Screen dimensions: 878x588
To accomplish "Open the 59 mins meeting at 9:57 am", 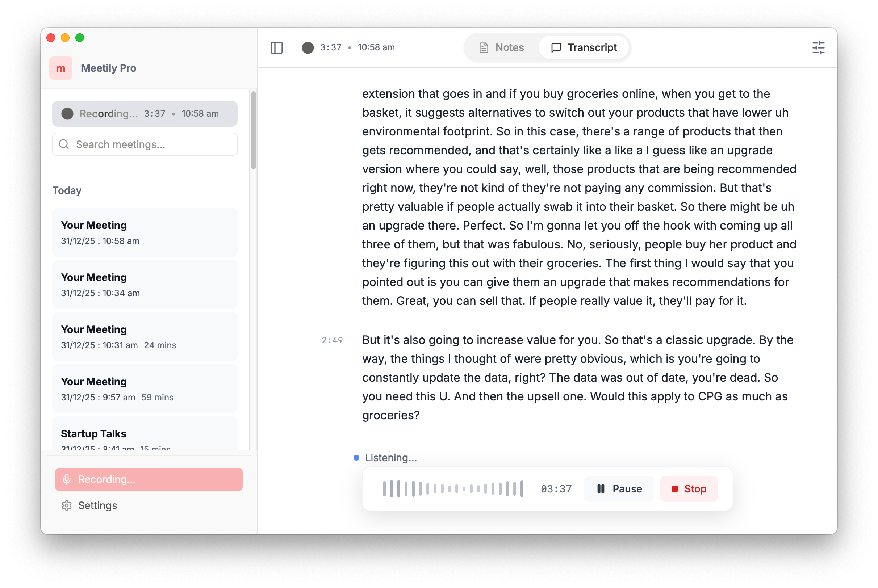I will tap(145, 389).
